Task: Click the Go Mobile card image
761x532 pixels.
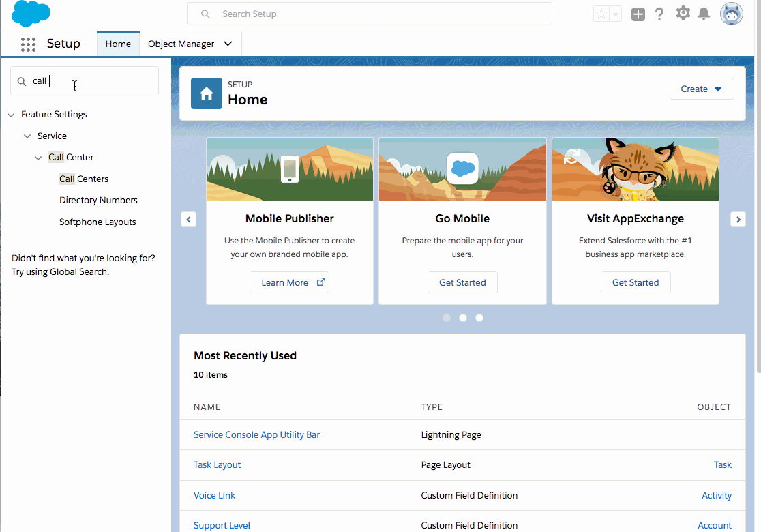Action: click(462, 169)
